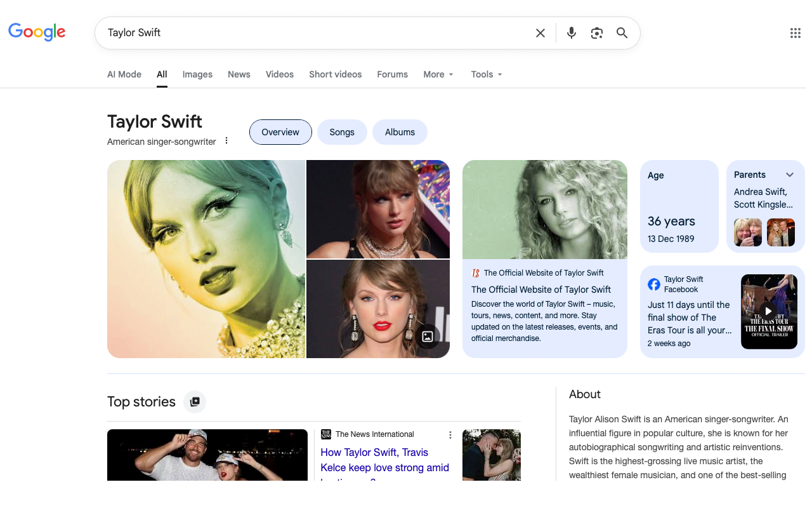Image resolution: width=812 pixels, height=508 pixels.
Task: Click the Facebook icon on Taylor Swift post
Action: tap(654, 284)
